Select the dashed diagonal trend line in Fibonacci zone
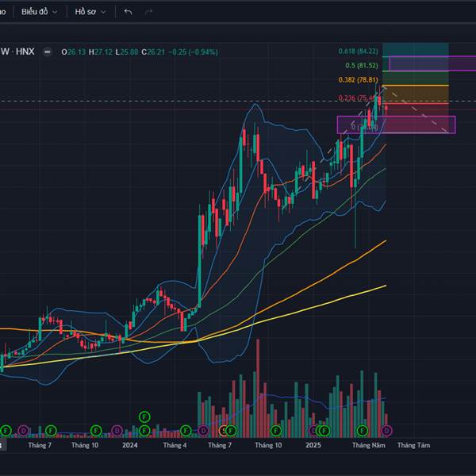Viewport: 476px width, 476px height. pos(416,109)
